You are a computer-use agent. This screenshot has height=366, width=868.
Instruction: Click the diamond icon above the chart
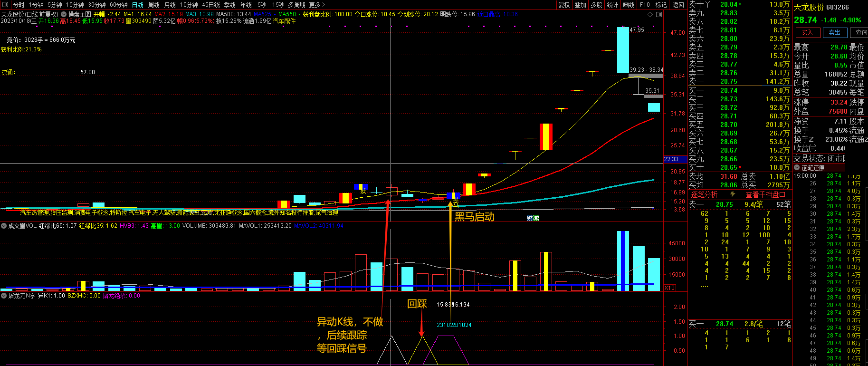point(650,14)
